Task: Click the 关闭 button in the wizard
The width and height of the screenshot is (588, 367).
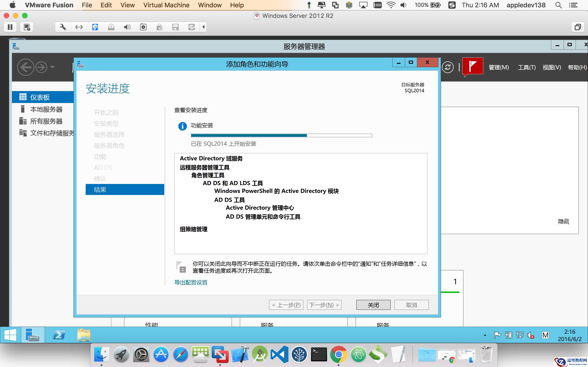Action: click(373, 305)
